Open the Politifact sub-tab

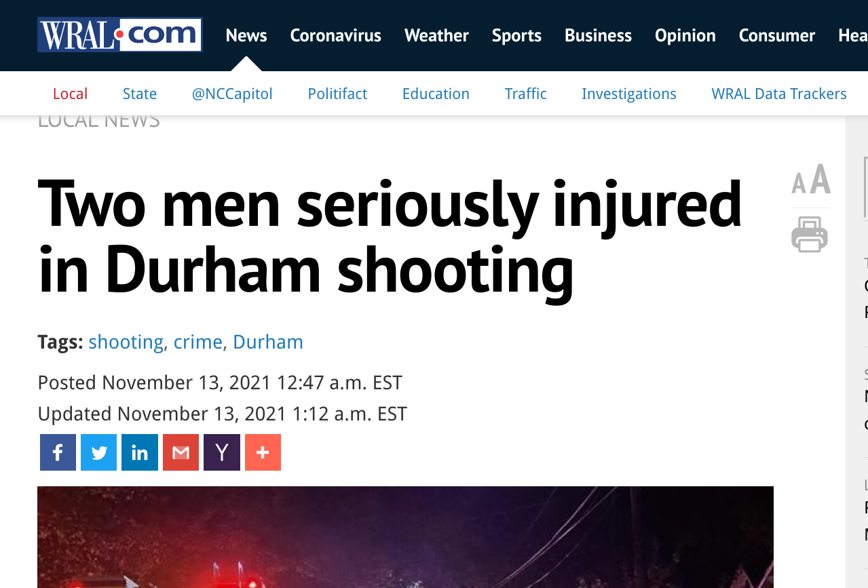tap(337, 94)
